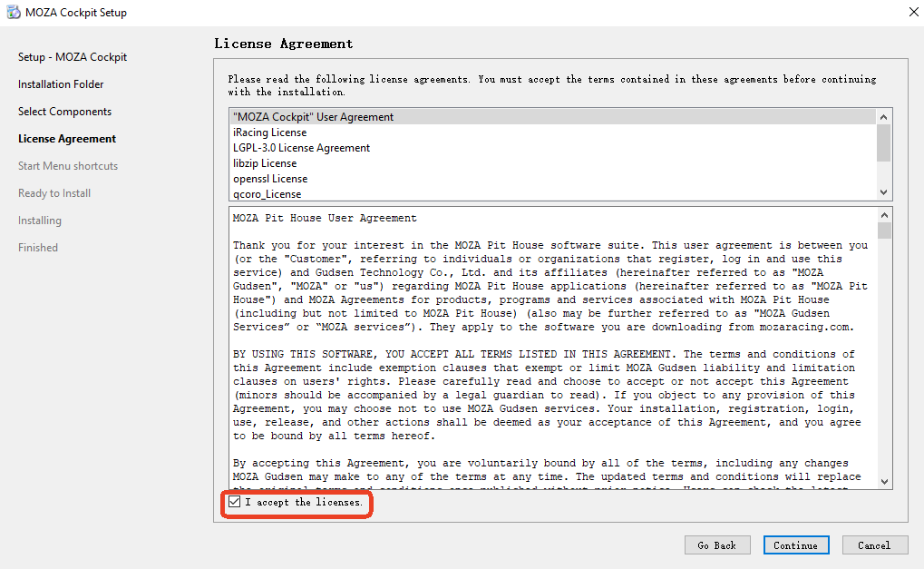924x569 pixels.
Task: Go to Installation Folder step
Action: click(61, 84)
